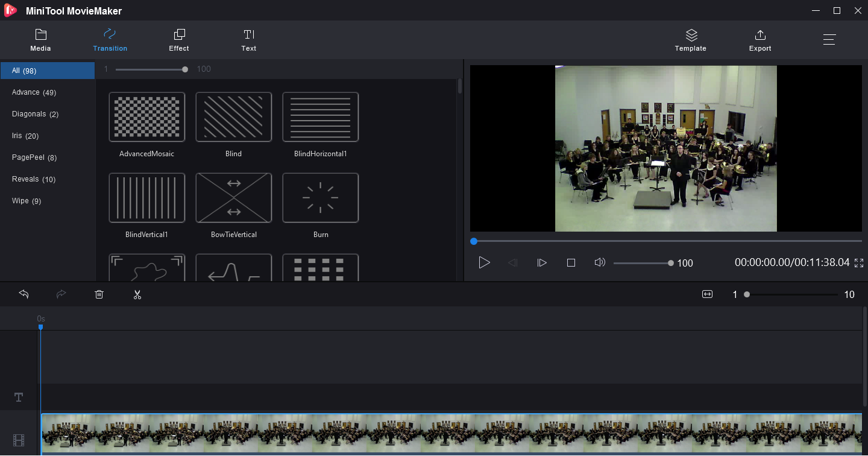Open the Template library
The width and height of the screenshot is (868, 456).
point(691,40)
